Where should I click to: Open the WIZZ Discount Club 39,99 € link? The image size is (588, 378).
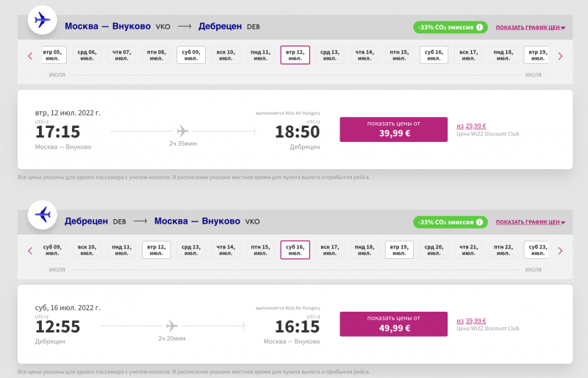(471, 321)
